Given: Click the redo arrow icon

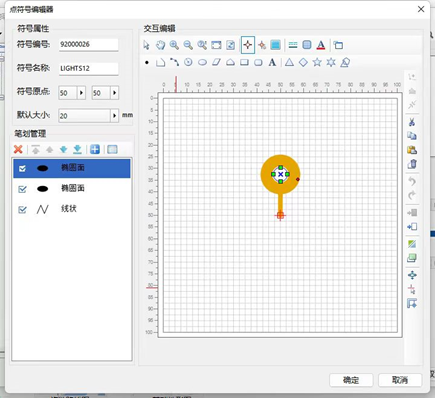Looking at the screenshot, I should [x=412, y=195].
